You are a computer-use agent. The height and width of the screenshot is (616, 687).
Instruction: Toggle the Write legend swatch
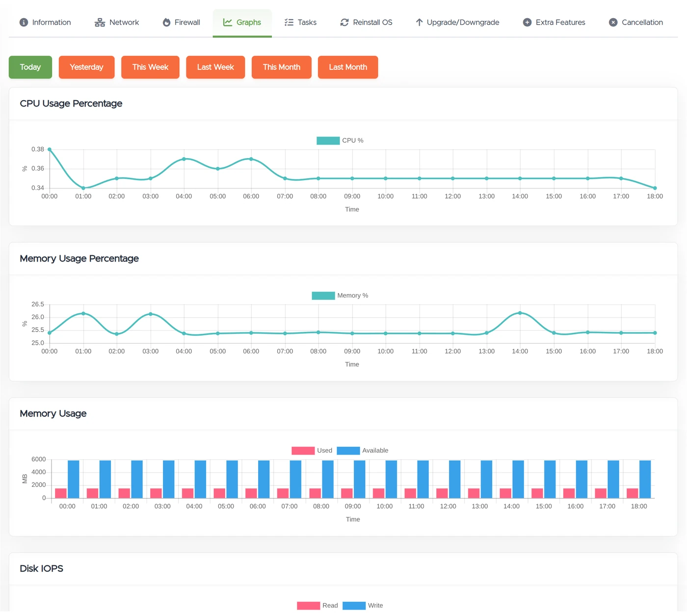(354, 606)
